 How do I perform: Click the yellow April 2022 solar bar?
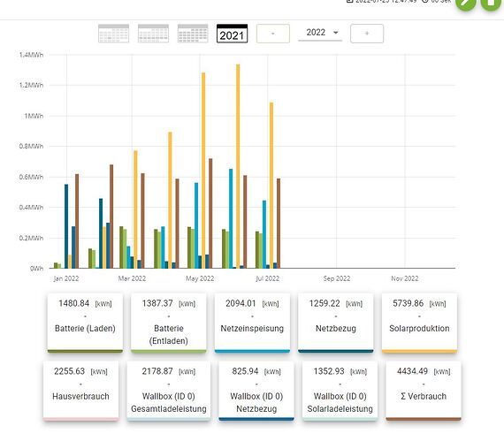171,200
